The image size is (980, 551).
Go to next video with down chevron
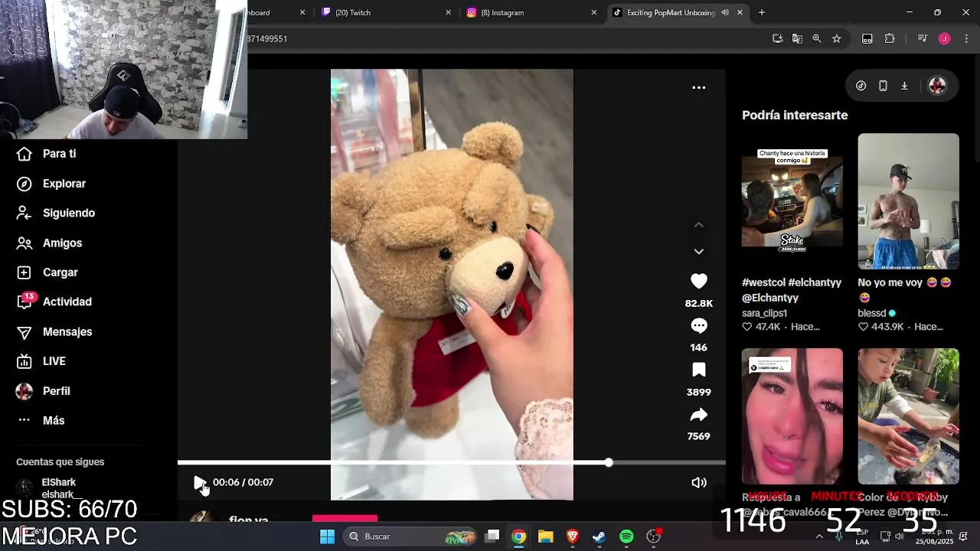click(x=699, y=251)
